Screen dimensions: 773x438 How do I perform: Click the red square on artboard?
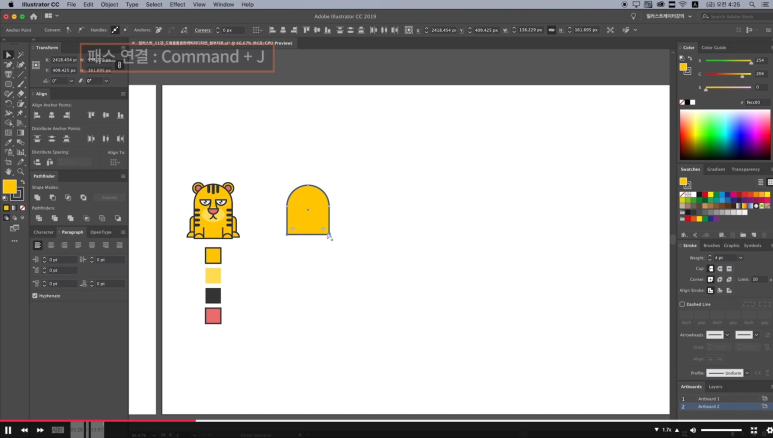pyautogui.click(x=213, y=316)
